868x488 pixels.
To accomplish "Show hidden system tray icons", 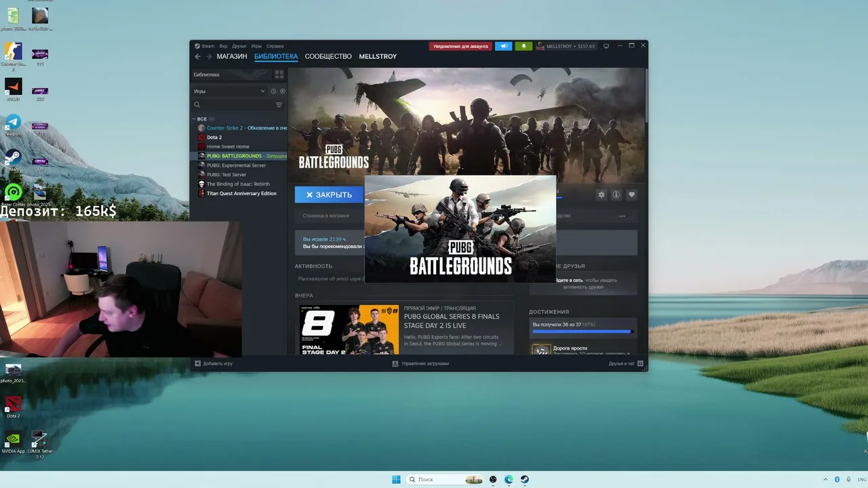I will tap(825, 479).
